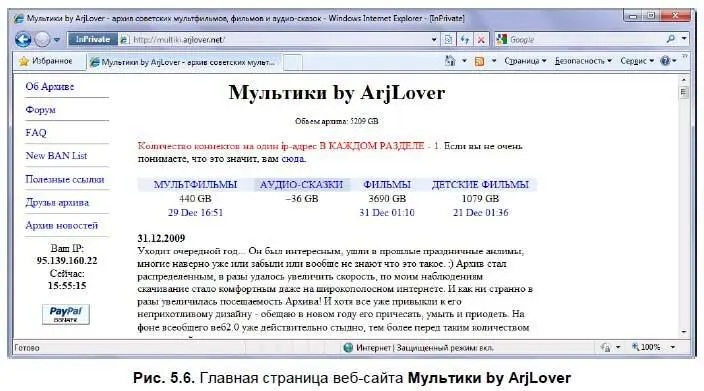
Task: Click the 31 Dec 01:10 date link
Action: coord(387,212)
